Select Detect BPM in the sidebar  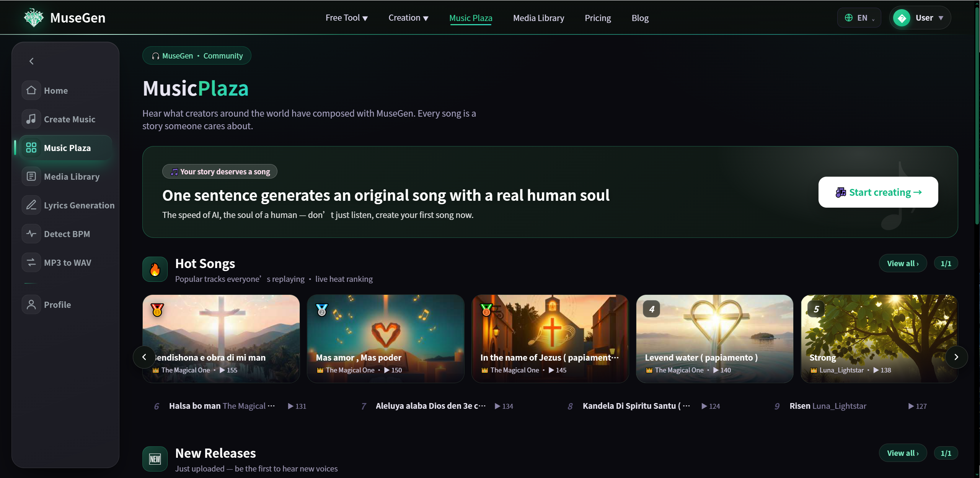pos(65,234)
